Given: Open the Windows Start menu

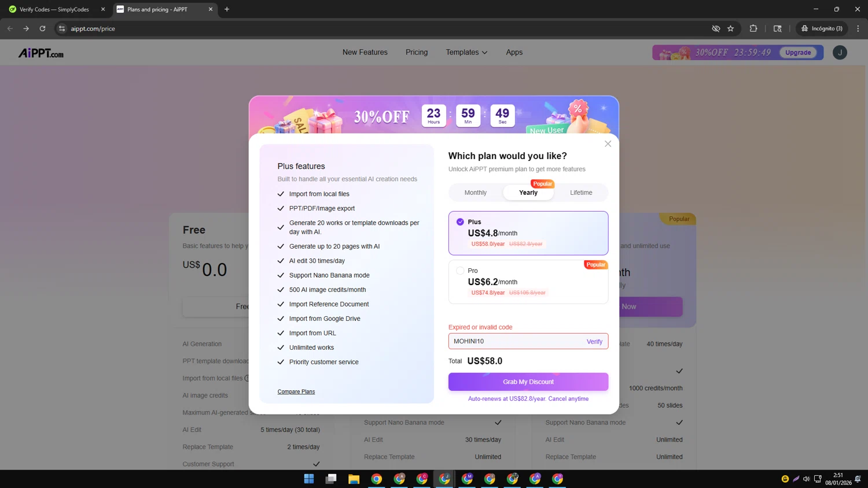Looking at the screenshot, I should pyautogui.click(x=309, y=479).
